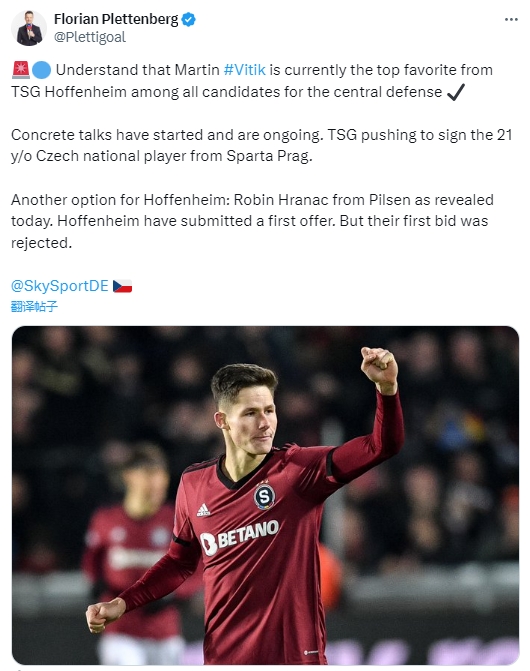Click the Czech flag emoji

[x=122, y=286]
